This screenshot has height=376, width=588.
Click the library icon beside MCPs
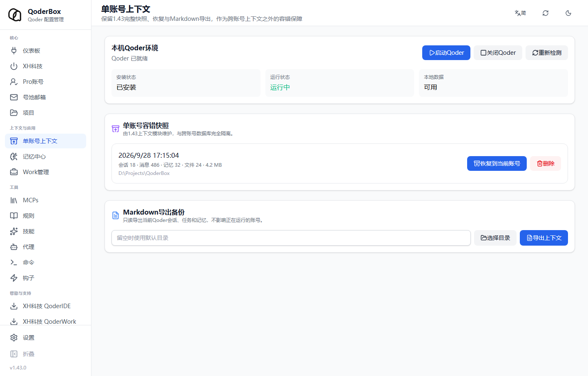pos(14,200)
